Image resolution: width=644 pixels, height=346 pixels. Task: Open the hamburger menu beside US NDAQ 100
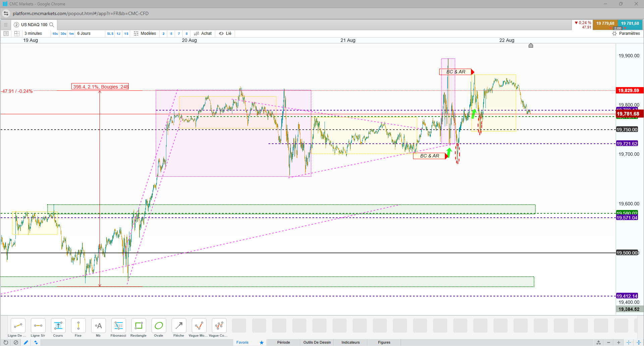[6, 24]
